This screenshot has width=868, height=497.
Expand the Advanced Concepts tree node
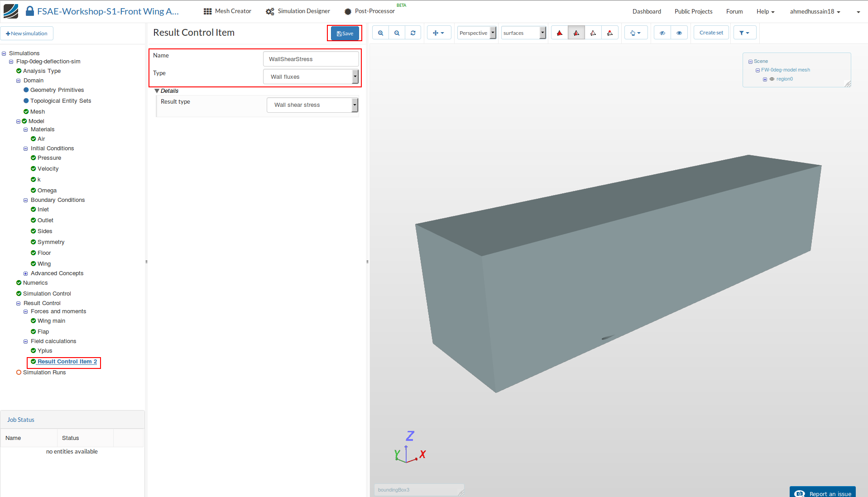[x=26, y=273]
